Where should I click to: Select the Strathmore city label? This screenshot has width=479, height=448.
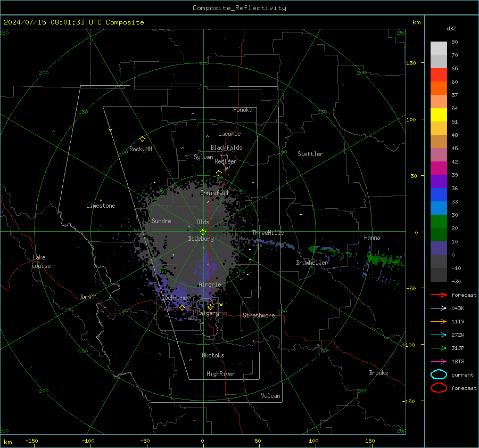259,315
